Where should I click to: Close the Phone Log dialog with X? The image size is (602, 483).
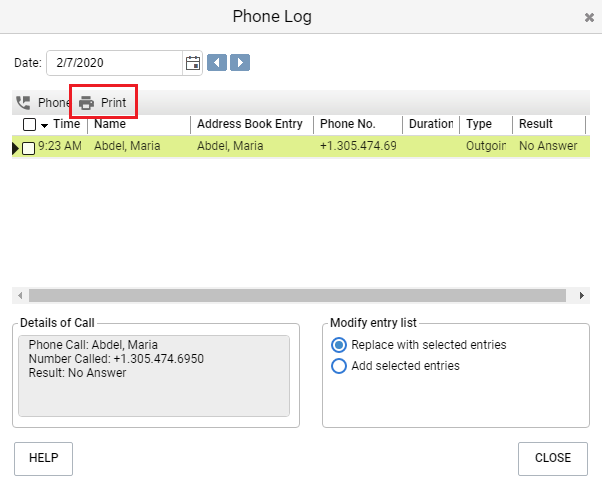point(589,17)
